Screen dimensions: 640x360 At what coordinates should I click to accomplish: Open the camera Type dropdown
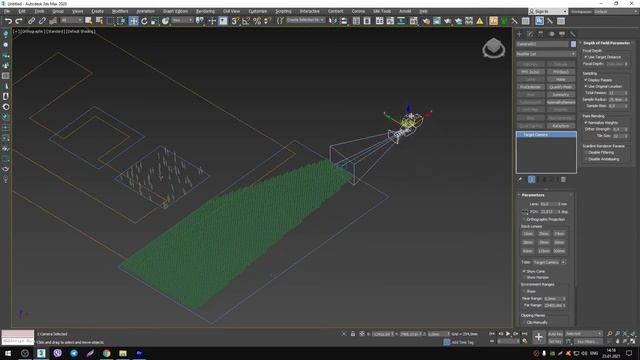coord(549,262)
